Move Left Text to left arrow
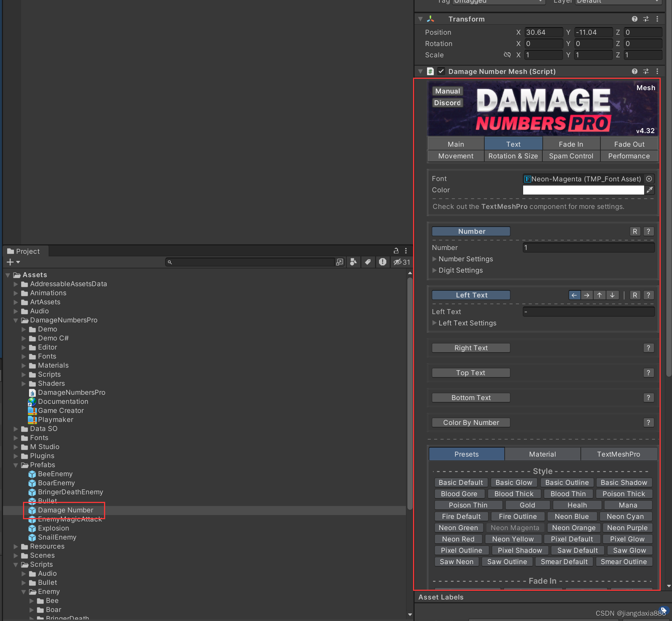Screen dimensions: 672x621 574,295
